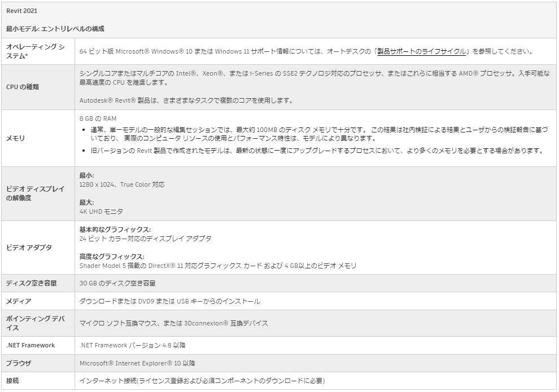The width and height of the screenshot is (559, 392).
Task: Click the インターネット接続 license registration text
Action: click(x=202, y=381)
